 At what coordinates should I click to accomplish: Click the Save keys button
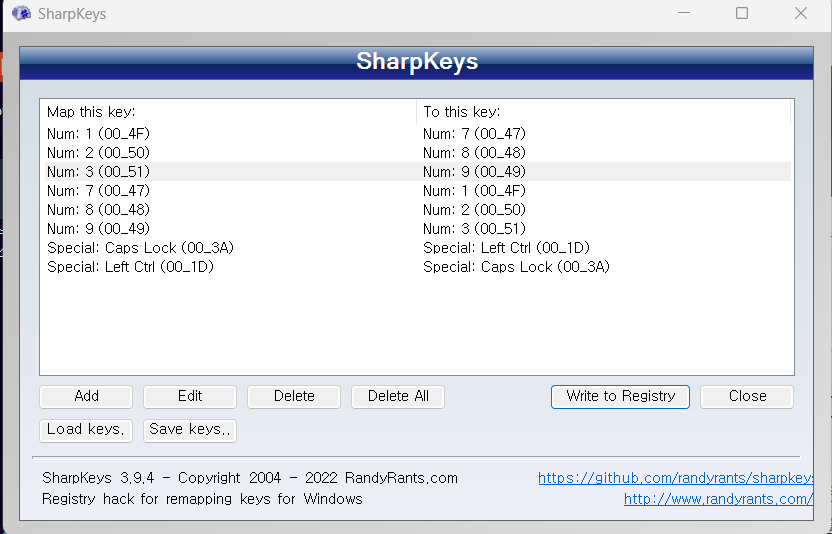190,430
